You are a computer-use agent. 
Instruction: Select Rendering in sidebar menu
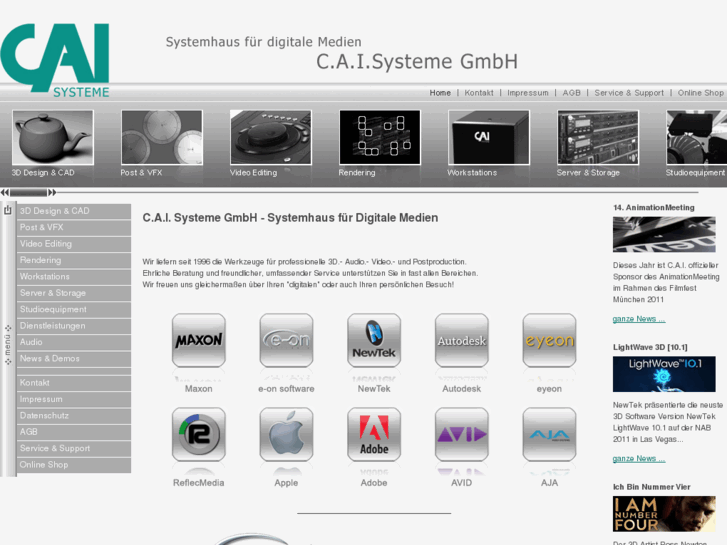pyautogui.click(x=74, y=260)
